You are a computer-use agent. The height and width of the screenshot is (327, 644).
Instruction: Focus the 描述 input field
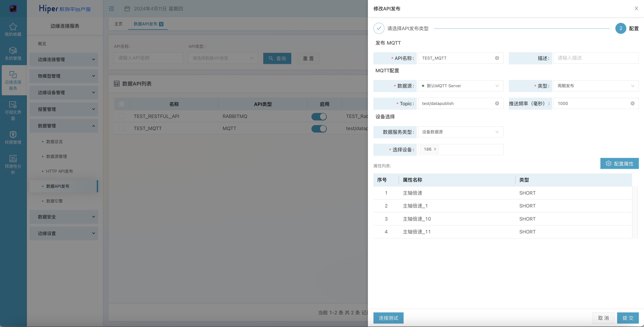click(596, 58)
